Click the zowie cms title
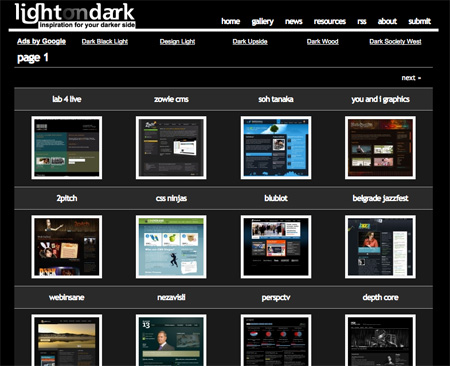 click(171, 99)
